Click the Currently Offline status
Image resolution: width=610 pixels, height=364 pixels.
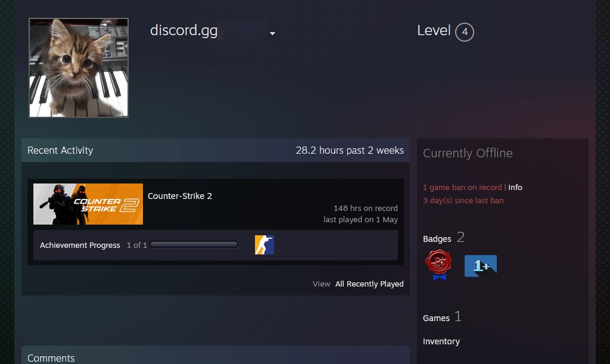pos(468,153)
